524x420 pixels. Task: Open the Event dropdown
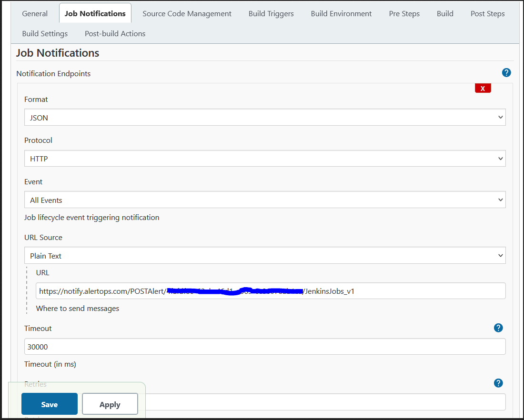coord(265,200)
